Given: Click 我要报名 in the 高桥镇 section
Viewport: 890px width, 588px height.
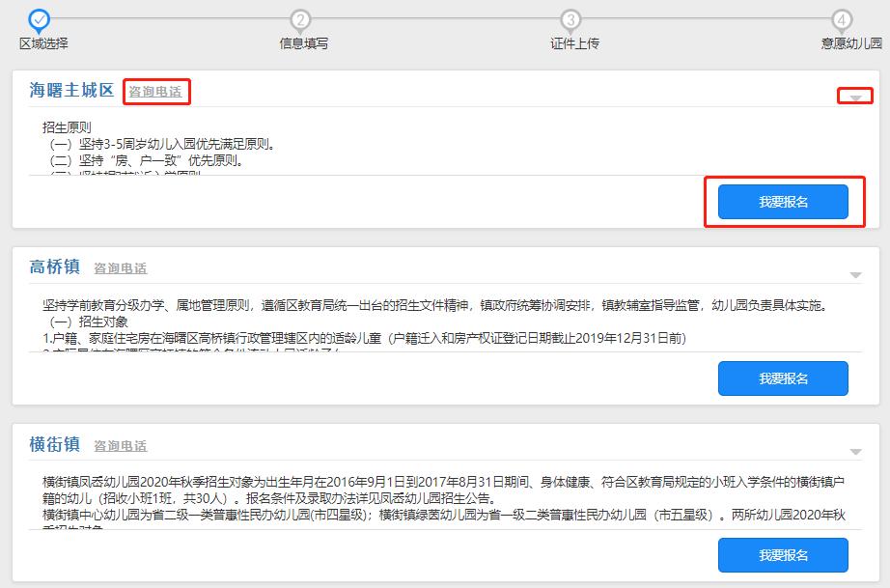Looking at the screenshot, I should pos(784,378).
